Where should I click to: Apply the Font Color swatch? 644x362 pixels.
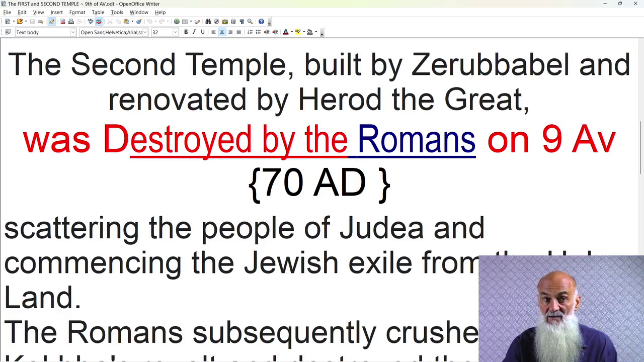tap(286, 32)
